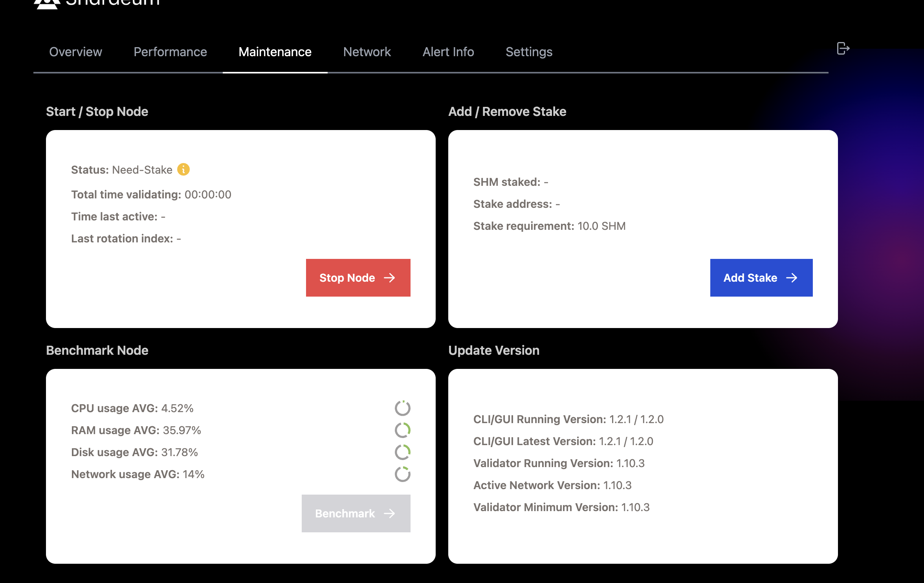This screenshot has height=583, width=924.
Task: Switch to the Performance tab
Action: (x=170, y=52)
